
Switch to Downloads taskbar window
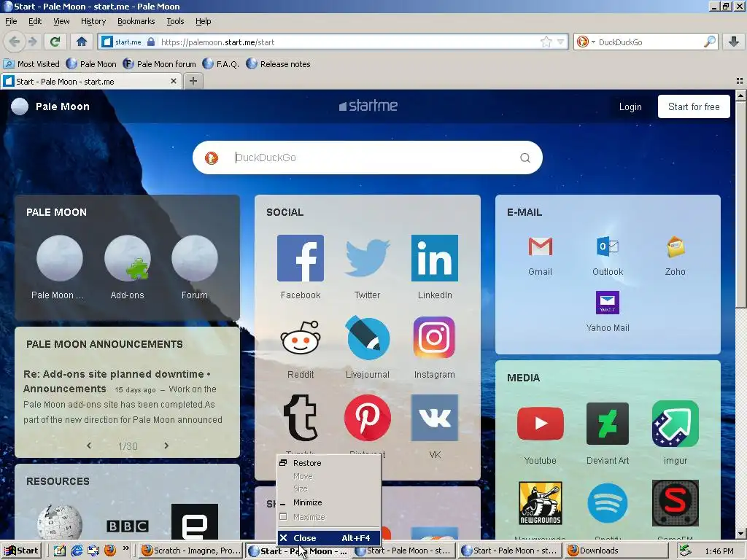click(x=617, y=551)
